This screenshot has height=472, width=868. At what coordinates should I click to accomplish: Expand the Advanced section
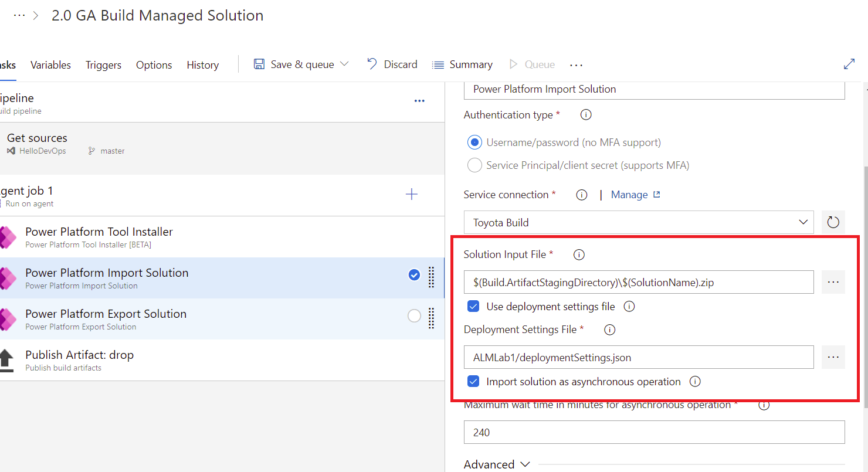[497, 464]
